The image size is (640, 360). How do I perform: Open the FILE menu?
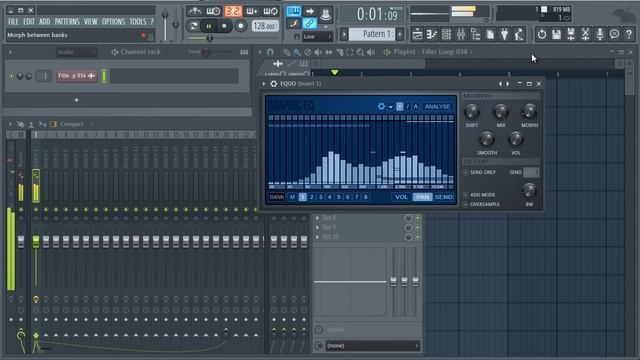13,22
